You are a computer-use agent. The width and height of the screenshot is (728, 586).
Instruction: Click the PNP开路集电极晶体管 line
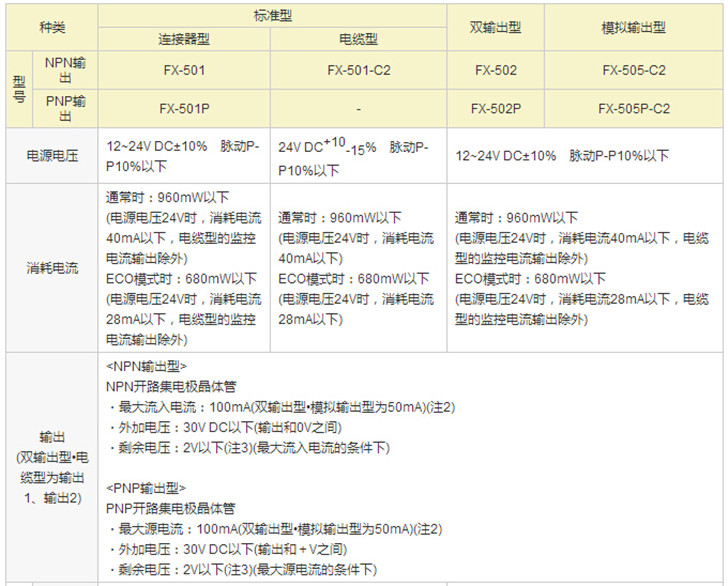coord(170,508)
